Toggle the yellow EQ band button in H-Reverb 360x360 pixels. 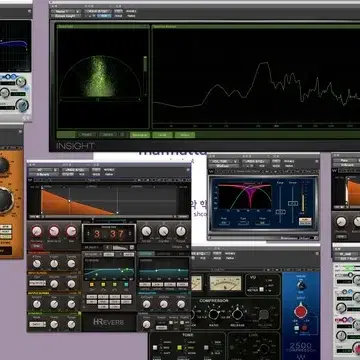(103, 284)
